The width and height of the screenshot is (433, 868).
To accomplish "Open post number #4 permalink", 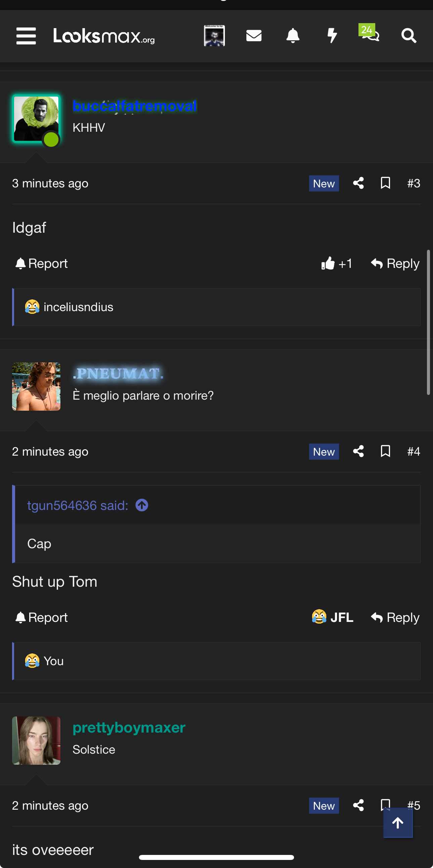I will click(x=414, y=451).
